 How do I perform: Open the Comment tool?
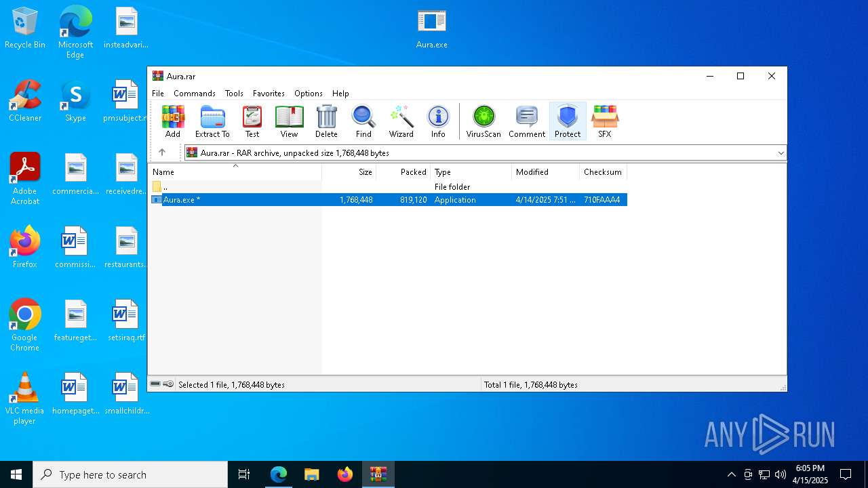point(527,122)
